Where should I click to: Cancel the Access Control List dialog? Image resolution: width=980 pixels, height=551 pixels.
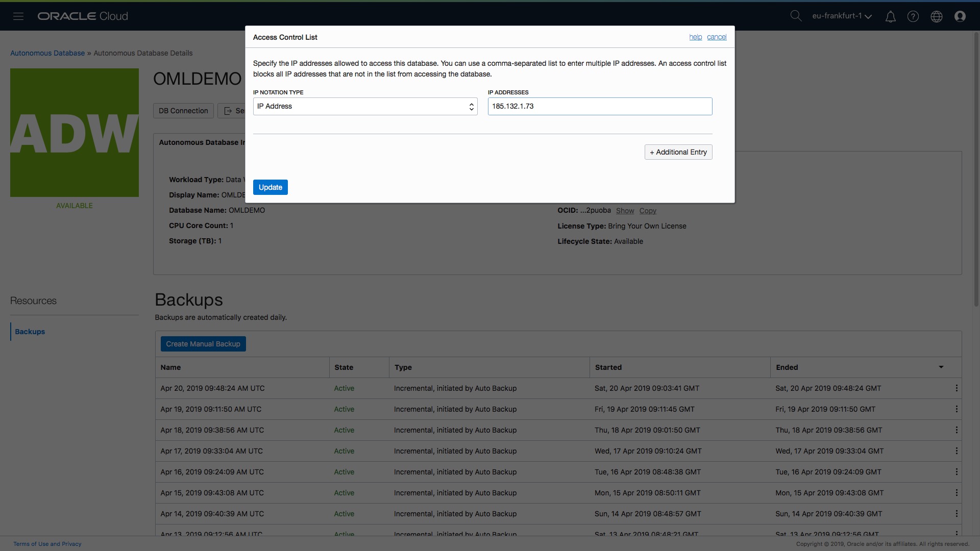[x=716, y=37]
